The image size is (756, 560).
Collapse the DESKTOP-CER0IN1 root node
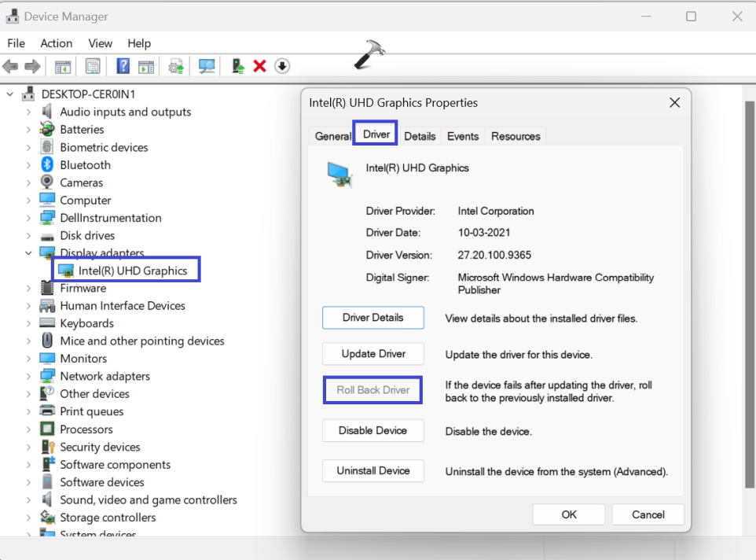tap(10, 94)
